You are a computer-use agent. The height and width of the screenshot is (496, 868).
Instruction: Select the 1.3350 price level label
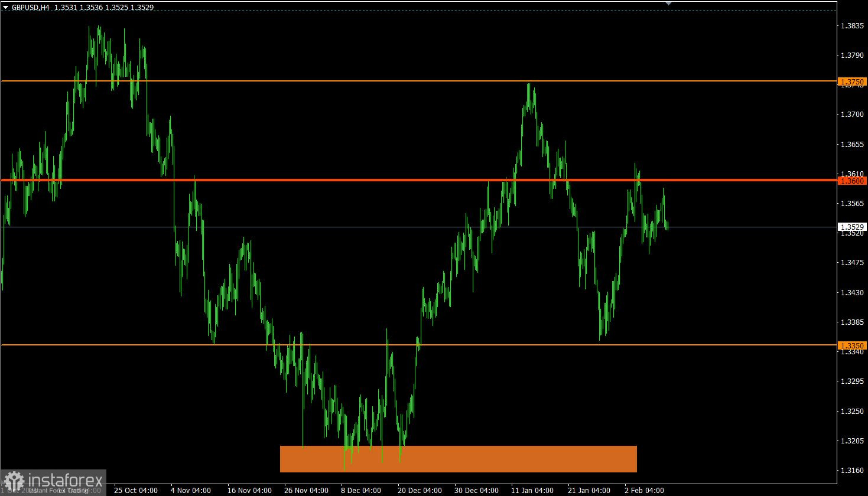852,345
